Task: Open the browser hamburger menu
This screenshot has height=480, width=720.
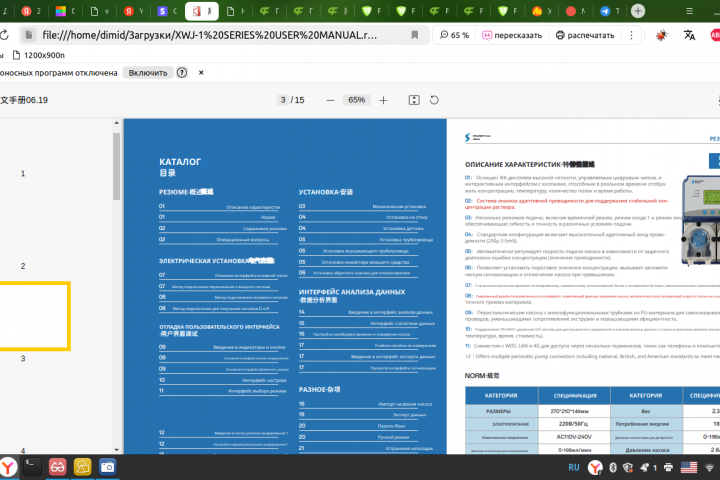Action: (x=689, y=11)
